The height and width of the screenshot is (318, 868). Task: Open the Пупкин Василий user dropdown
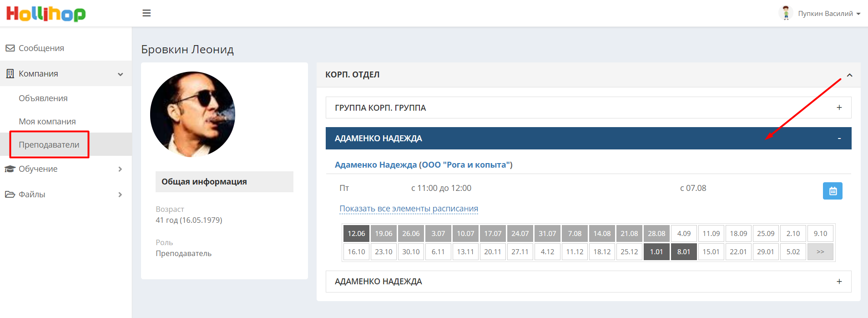pyautogui.click(x=829, y=14)
